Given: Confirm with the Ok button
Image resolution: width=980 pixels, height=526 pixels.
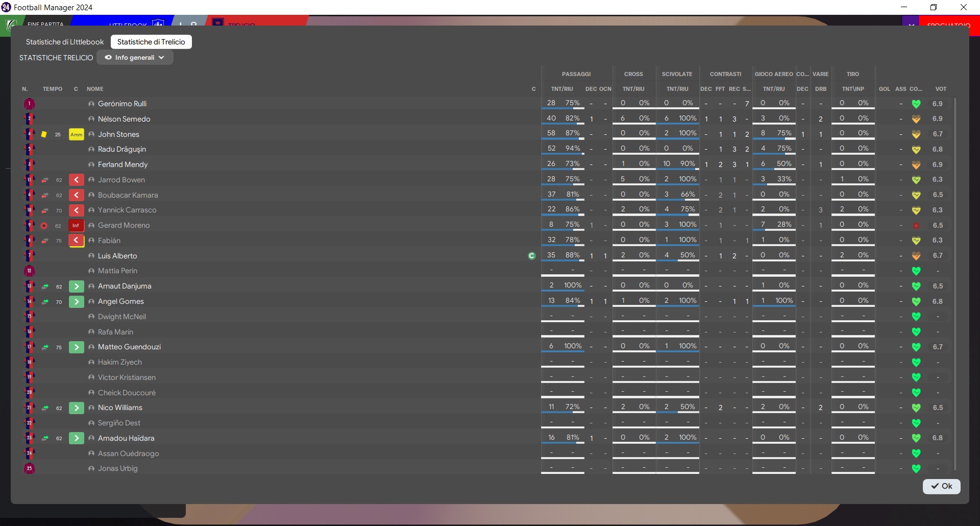Looking at the screenshot, I should (x=942, y=486).
